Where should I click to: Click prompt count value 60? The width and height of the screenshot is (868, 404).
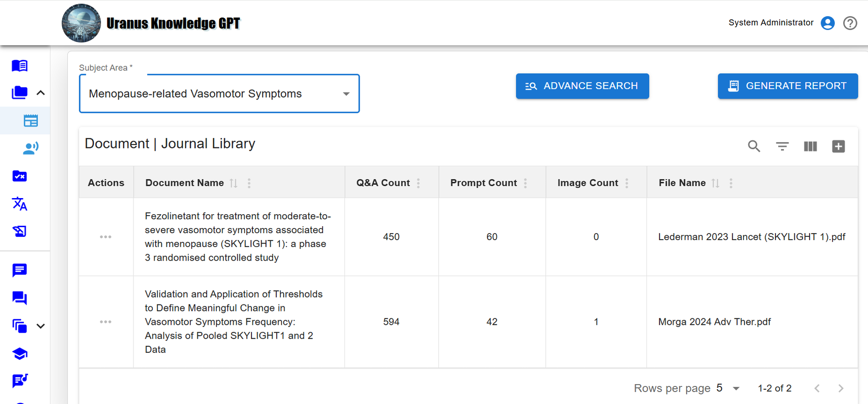[492, 237]
